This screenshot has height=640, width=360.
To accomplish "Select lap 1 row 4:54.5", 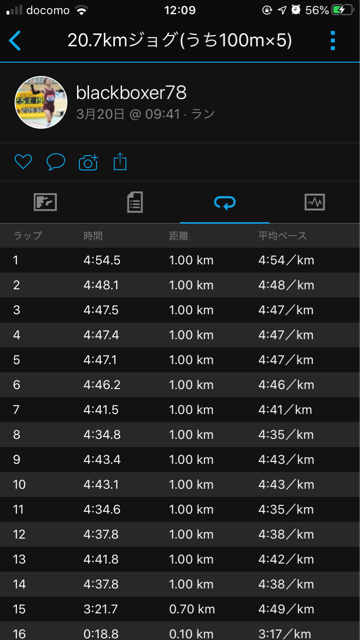I will pyautogui.click(x=180, y=260).
